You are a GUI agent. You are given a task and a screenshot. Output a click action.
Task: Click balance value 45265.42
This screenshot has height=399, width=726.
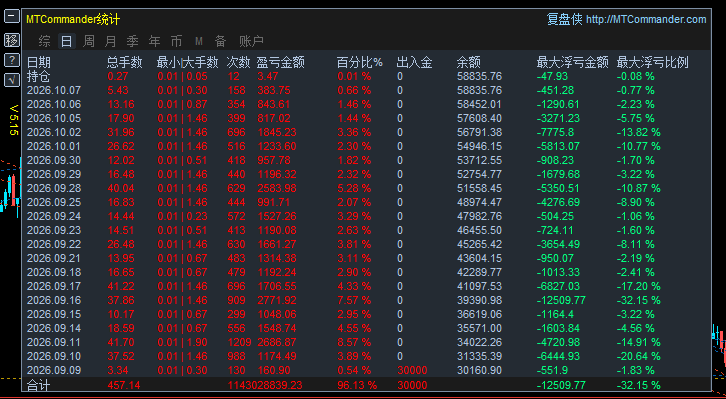pyautogui.click(x=479, y=244)
